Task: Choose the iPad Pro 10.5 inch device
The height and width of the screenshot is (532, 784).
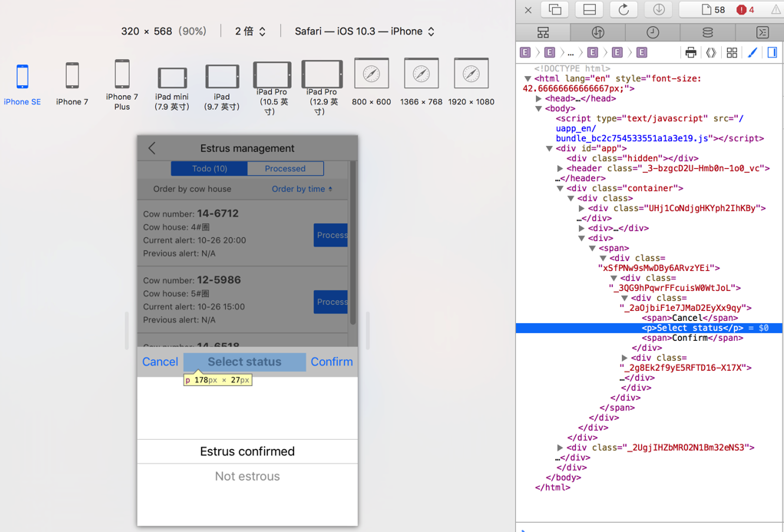Action: (272, 88)
